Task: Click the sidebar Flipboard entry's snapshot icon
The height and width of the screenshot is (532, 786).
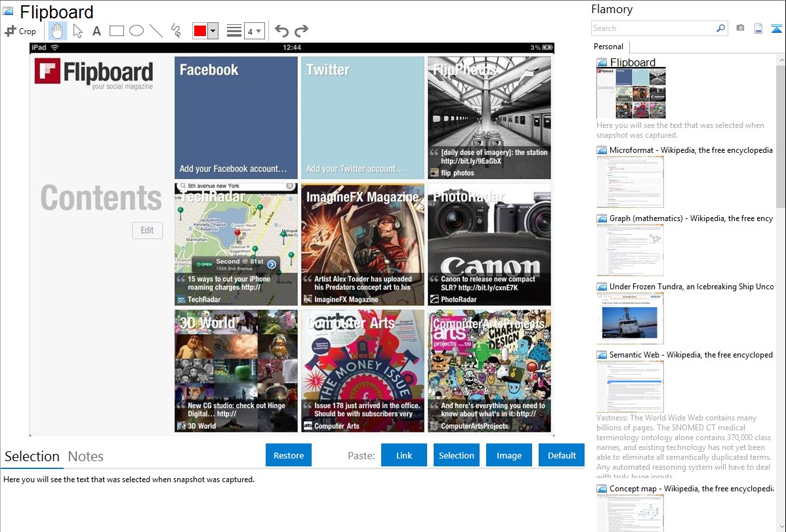Action: click(602, 62)
